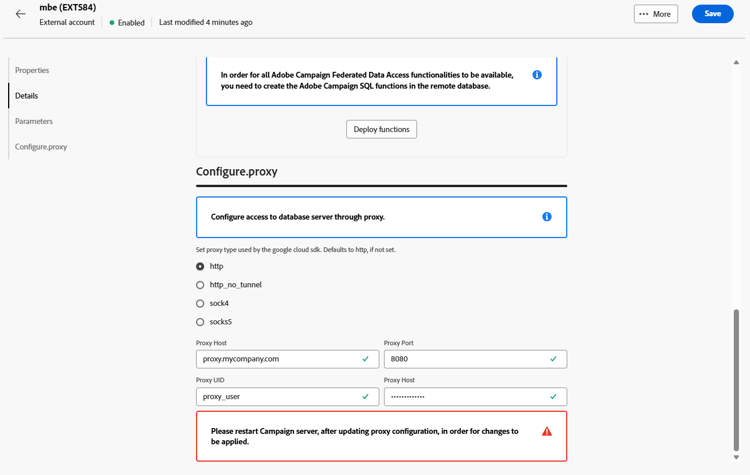Click the vertical scrollbar thumb
This screenshot has height=475, width=750.
736,380
